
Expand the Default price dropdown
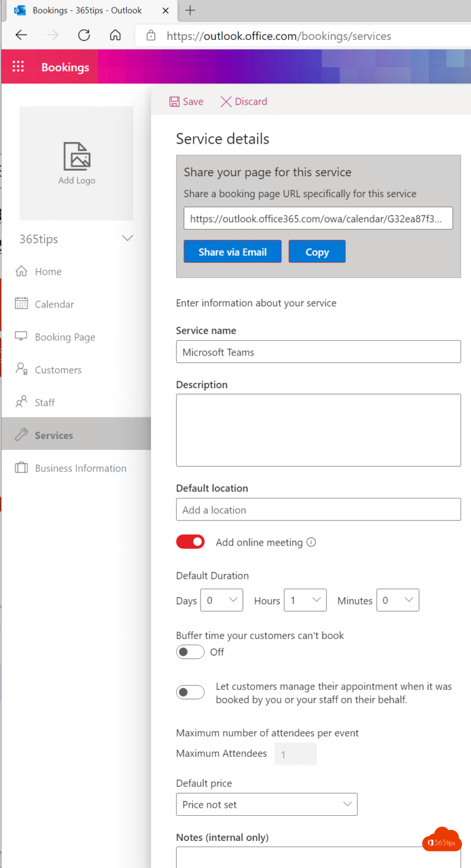click(266, 804)
